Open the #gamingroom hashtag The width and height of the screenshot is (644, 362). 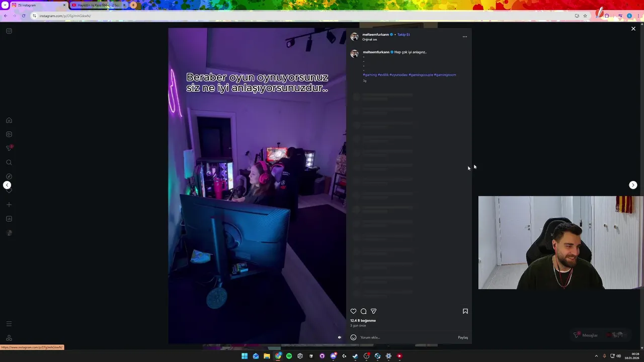pos(445,75)
